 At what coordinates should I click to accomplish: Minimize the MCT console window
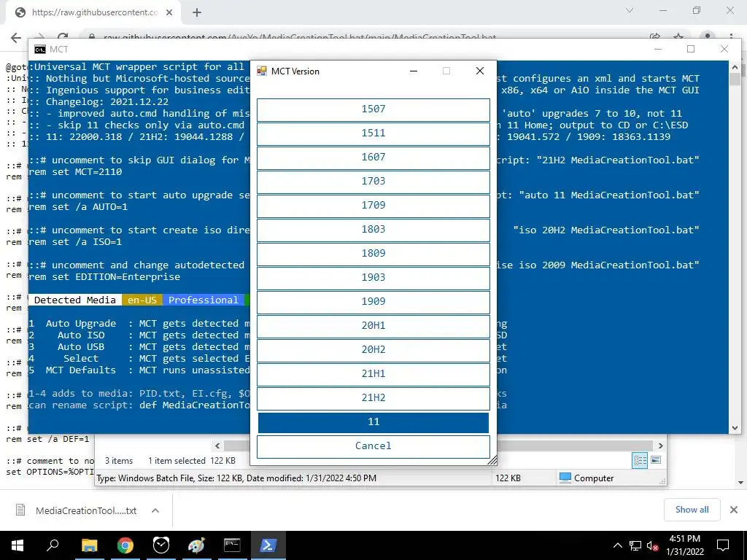tap(658, 49)
